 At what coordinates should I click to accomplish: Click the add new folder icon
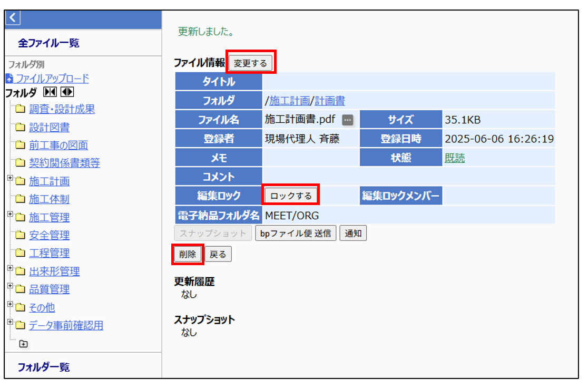click(23, 344)
